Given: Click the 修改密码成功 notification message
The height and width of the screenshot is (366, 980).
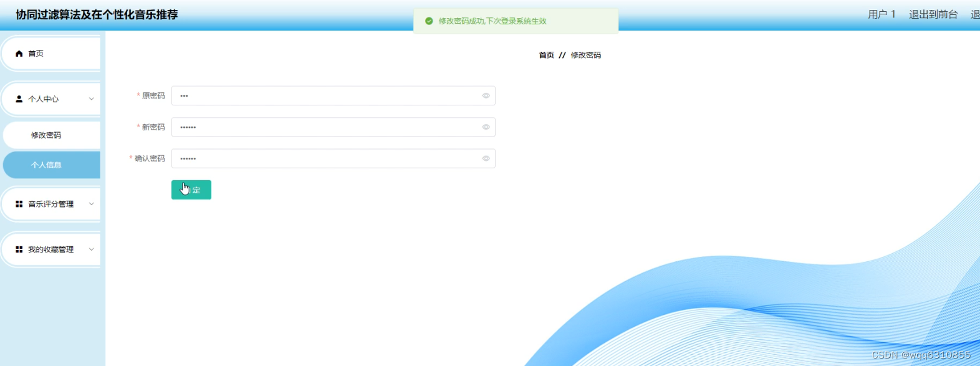Looking at the screenshot, I should click(x=492, y=21).
